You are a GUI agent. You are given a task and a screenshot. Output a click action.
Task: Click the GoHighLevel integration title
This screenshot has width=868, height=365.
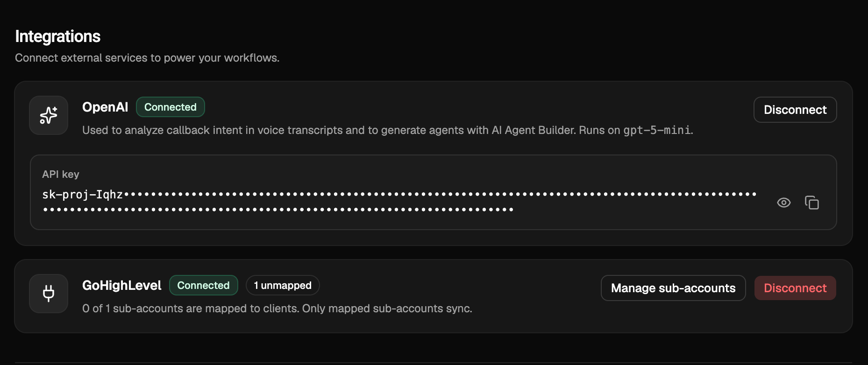click(x=122, y=285)
